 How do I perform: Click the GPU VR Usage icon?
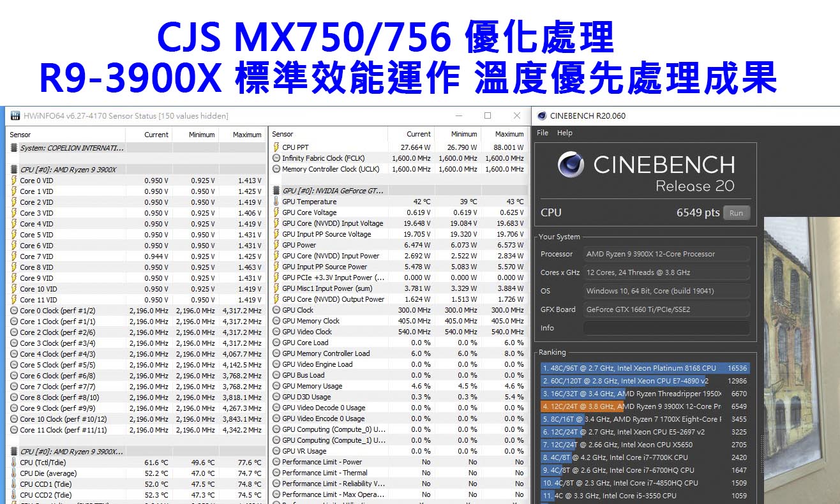point(276,451)
